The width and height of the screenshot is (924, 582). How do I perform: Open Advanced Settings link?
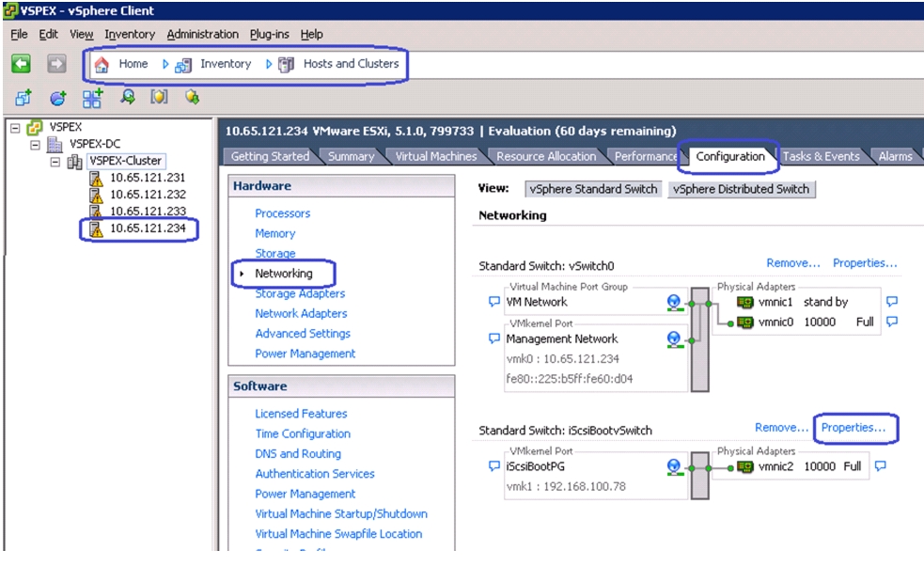pos(303,334)
